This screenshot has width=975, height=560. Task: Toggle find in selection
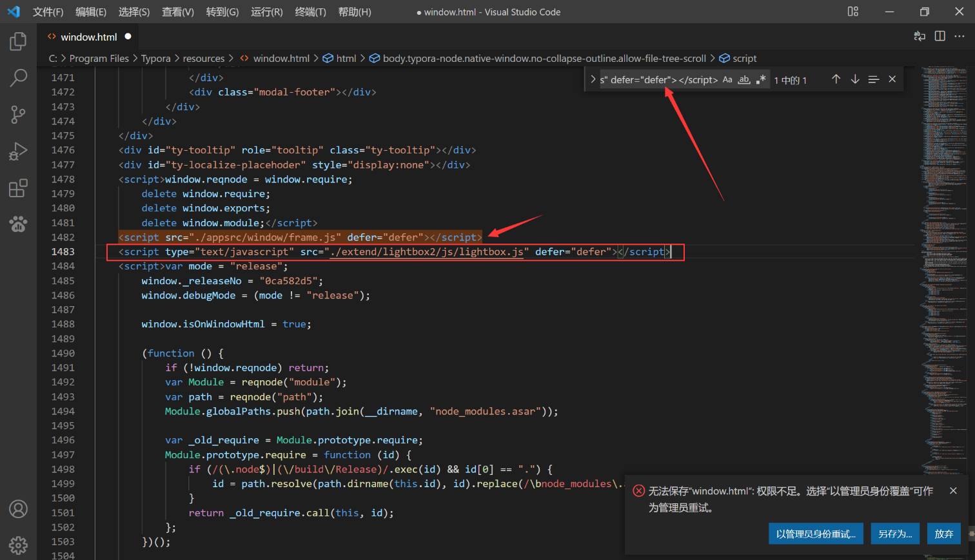tap(874, 79)
